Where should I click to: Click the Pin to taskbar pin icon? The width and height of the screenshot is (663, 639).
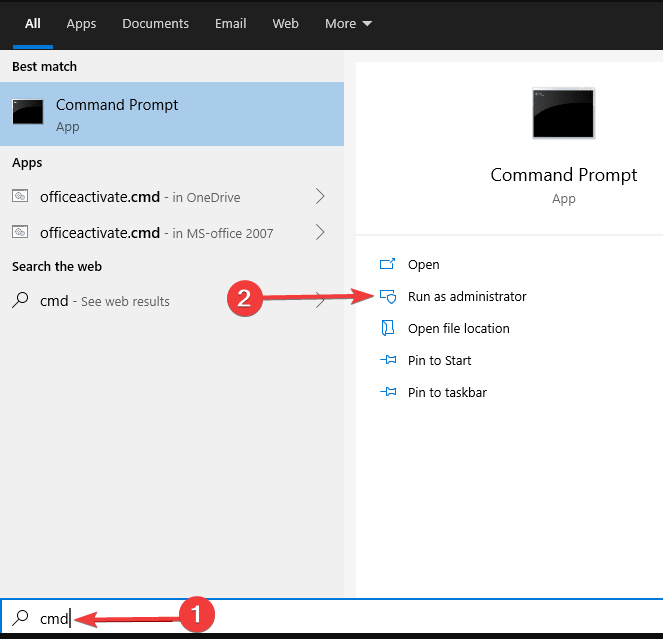pyautogui.click(x=388, y=392)
